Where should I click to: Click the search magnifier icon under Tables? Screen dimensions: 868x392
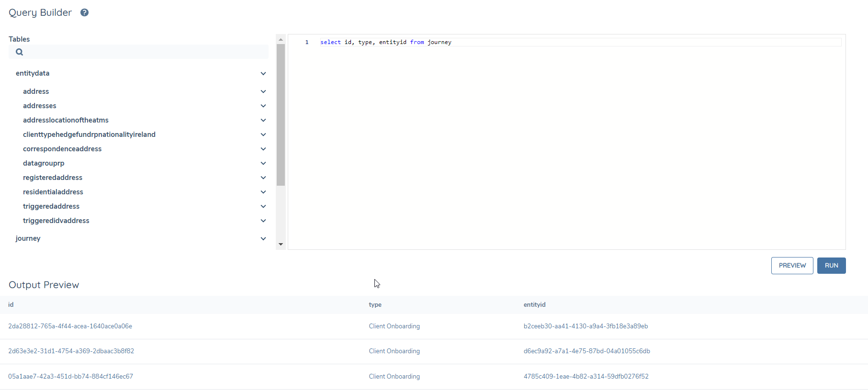click(x=19, y=52)
